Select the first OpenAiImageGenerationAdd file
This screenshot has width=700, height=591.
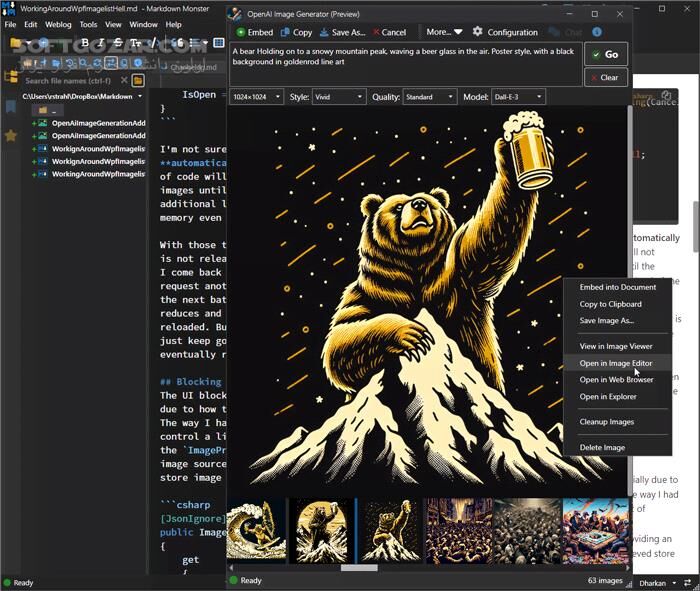pyautogui.click(x=88, y=123)
